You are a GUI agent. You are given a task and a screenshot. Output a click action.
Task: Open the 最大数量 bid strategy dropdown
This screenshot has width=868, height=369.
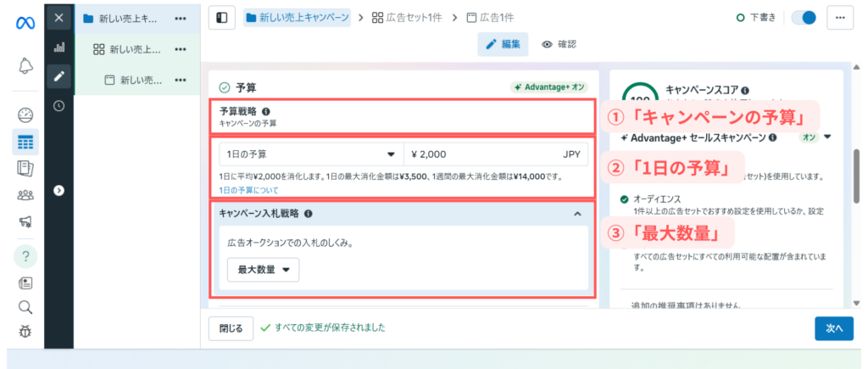[x=264, y=270]
